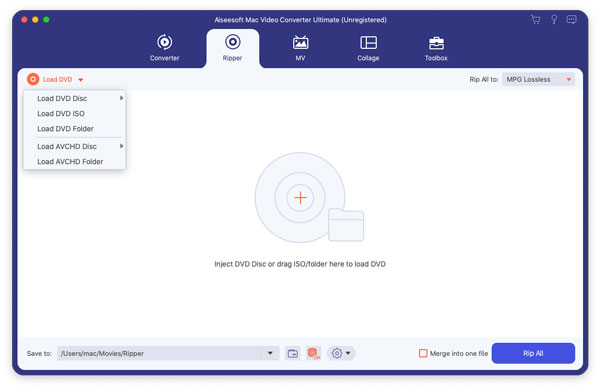
Task: Expand Load DVD Disc submenu arrow
Action: (121, 98)
